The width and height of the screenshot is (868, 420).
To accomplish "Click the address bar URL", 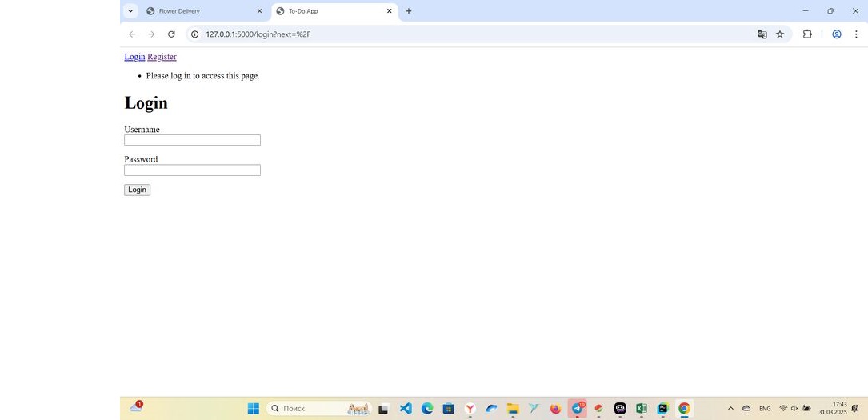I will (x=258, y=34).
